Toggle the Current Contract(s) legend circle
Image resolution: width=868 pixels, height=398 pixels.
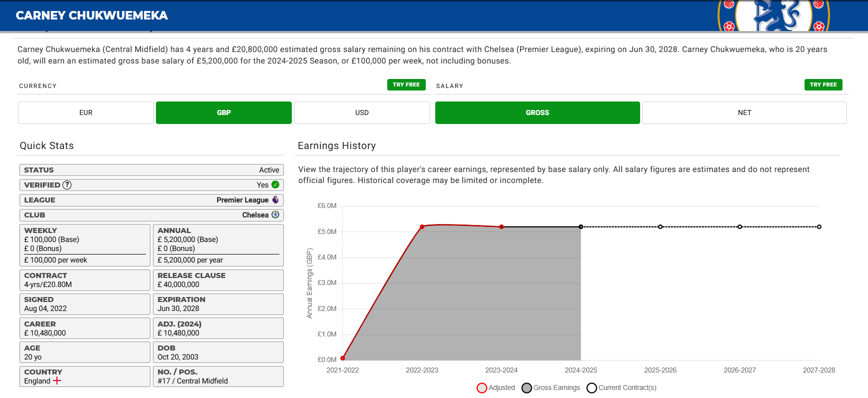pos(592,388)
